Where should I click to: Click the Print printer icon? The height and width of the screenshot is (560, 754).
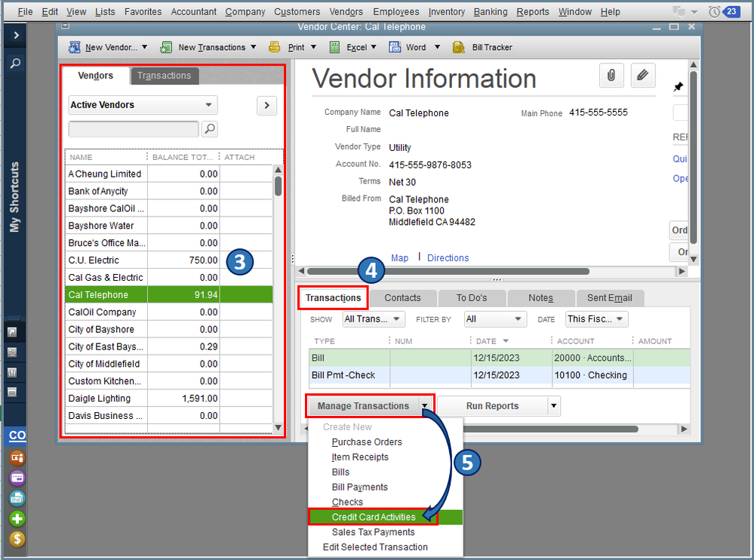pyautogui.click(x=275, y=47)
